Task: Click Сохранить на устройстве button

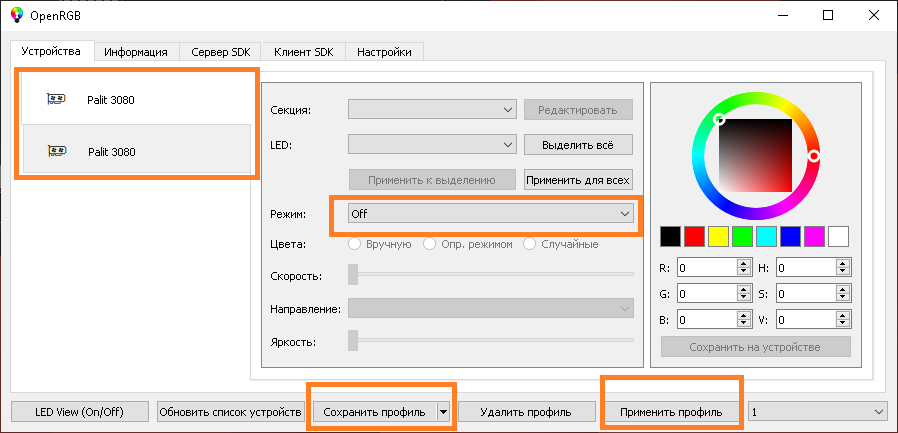Action: tap(755, 347)
